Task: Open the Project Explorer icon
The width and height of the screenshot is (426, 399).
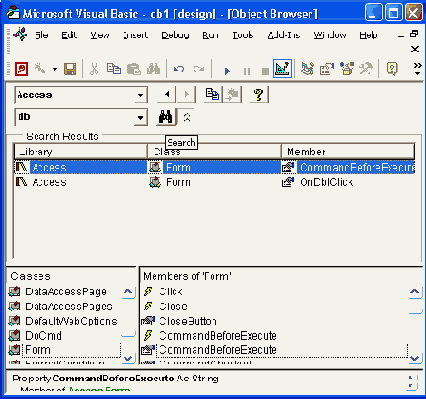Action: point(307,69)
